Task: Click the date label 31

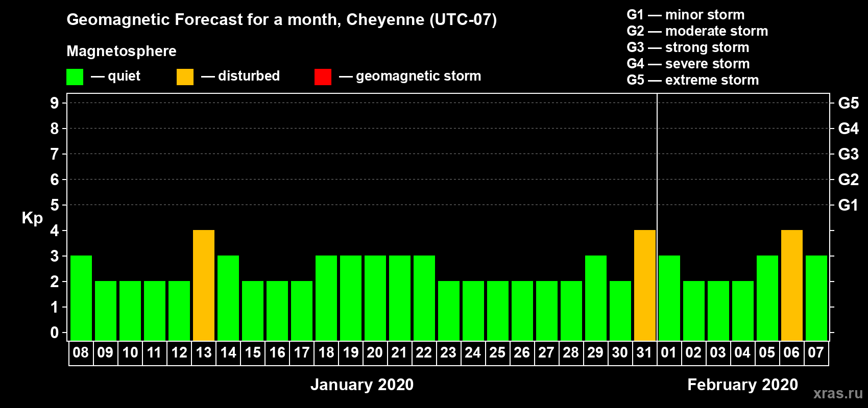Action: coord(644,353)
